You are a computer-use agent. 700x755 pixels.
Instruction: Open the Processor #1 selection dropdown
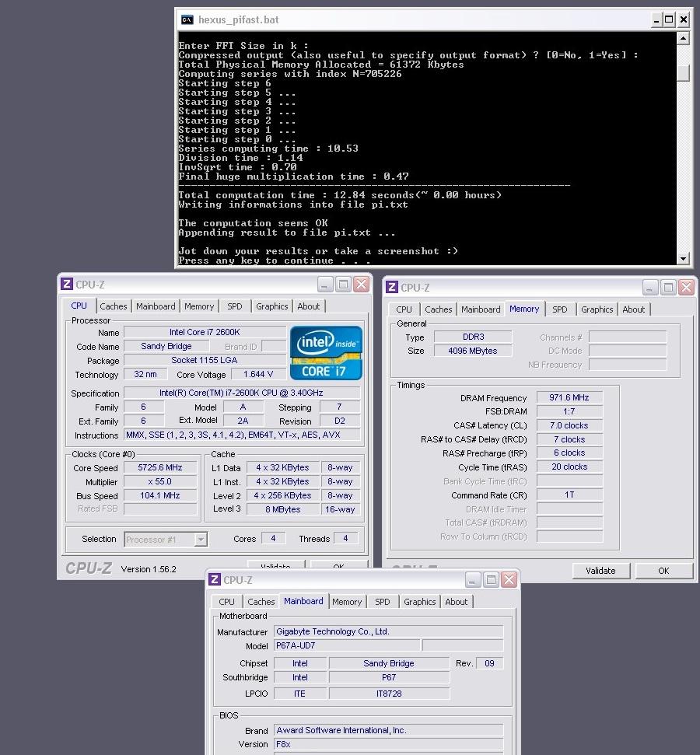[x=201, y=540]
